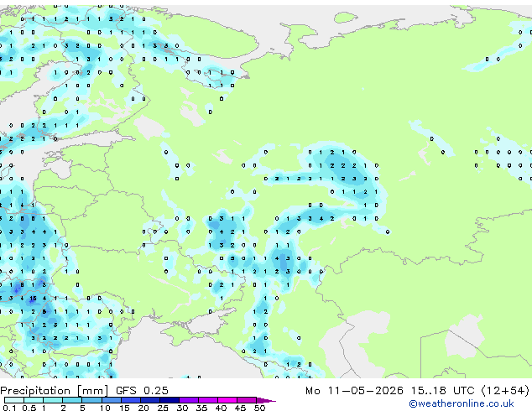The height and width of the screenshot is (411, 532).
Task: Click the '45' legend scale label
Action: pyautogui.click(x=240, y=408)
